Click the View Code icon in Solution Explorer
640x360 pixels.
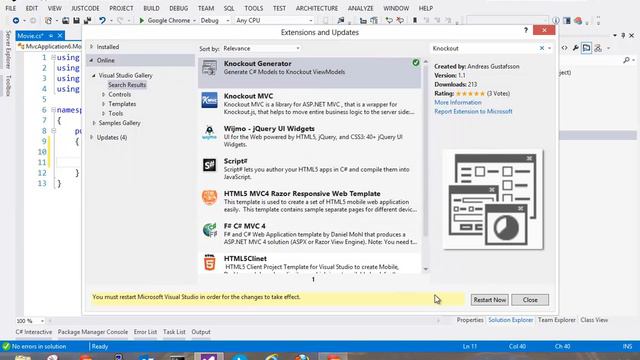564,48
